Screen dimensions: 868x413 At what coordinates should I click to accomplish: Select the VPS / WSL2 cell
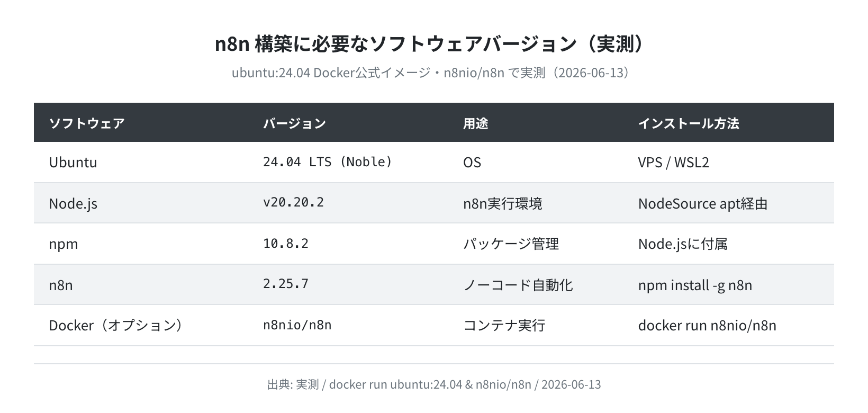674,162
